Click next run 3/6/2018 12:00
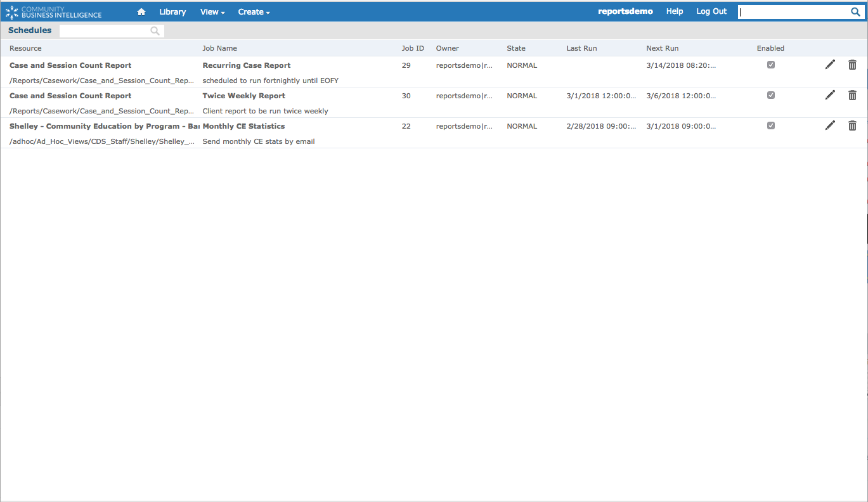The height and width of the screenshot is (502, 868). (x=681, y=96)
